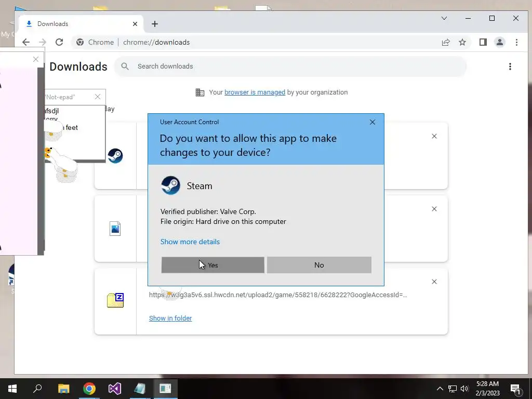Select the Downloads tab

pos(82,24)
